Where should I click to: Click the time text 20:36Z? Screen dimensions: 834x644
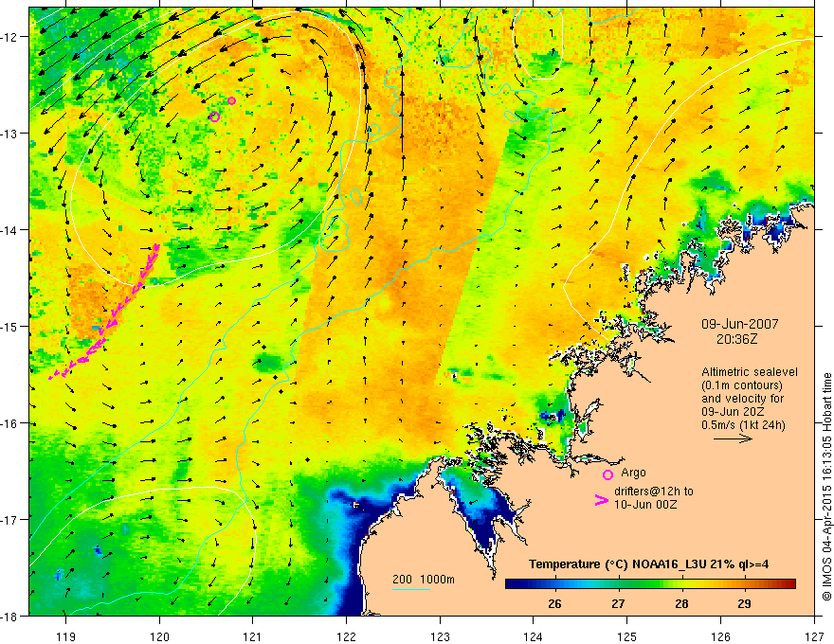pos(736,338)
